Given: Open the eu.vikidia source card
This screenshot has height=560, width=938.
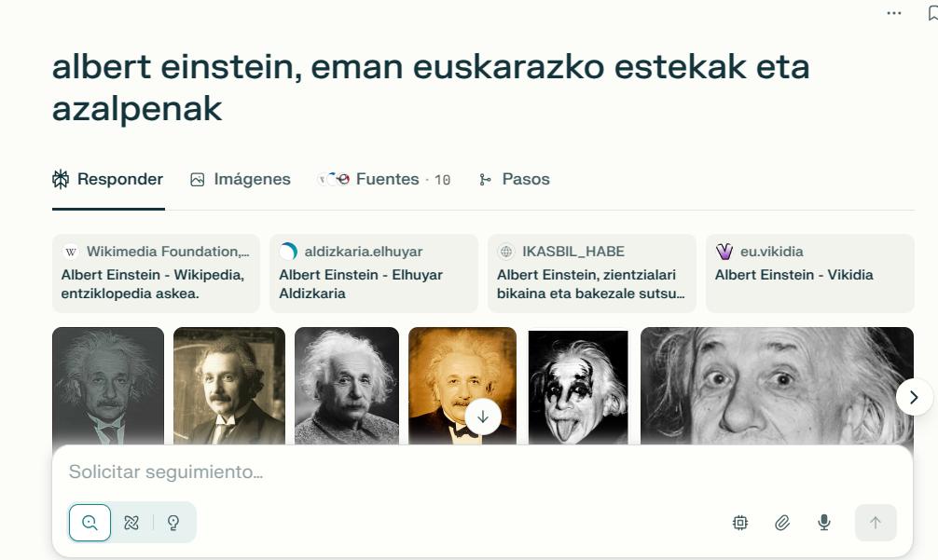Looking at the screenshot, I should [810, 273].
